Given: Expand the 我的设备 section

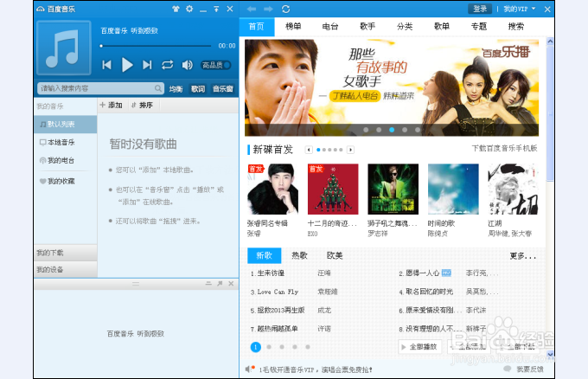Looking at the screenshot, I should click(65, 270).
